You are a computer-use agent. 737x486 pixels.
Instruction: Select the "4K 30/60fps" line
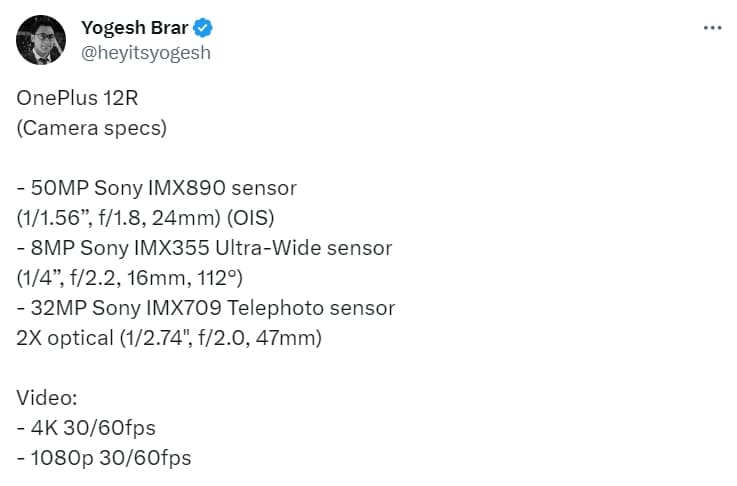86,428
